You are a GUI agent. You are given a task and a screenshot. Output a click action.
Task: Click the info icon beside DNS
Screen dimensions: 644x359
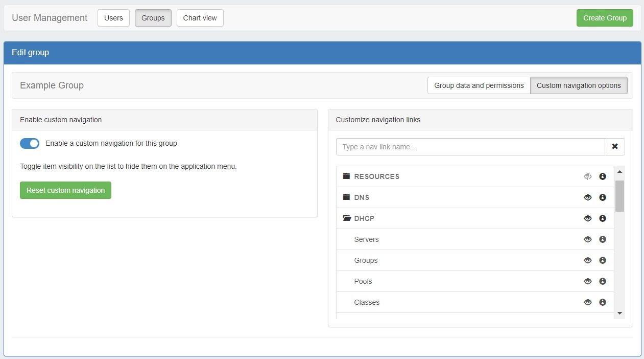pos(603,197)
